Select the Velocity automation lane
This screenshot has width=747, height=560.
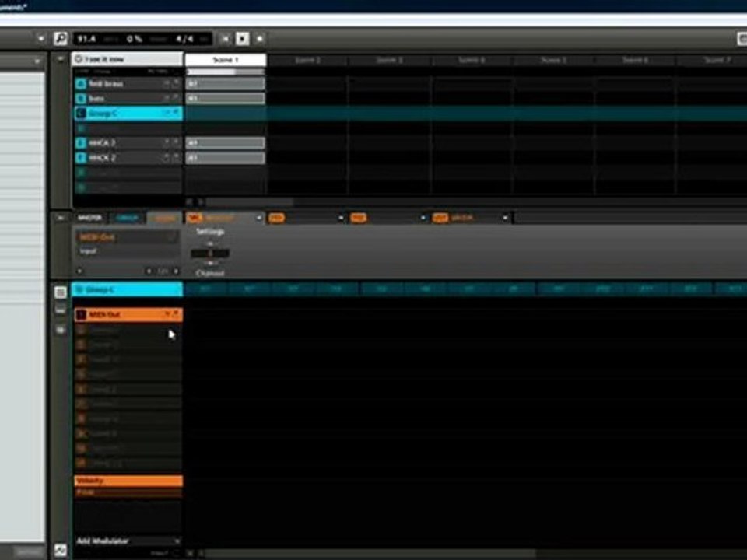(x=128, y=481)
